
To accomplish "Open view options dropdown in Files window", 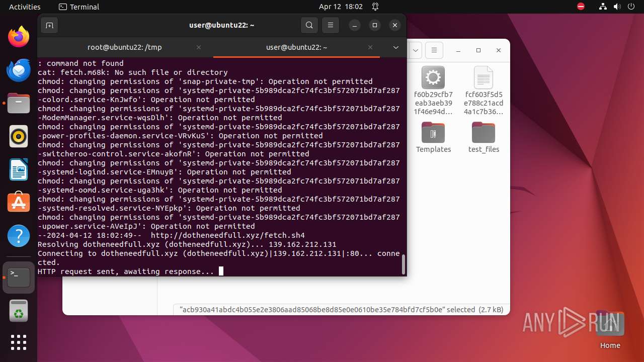I will pos(416,50).
